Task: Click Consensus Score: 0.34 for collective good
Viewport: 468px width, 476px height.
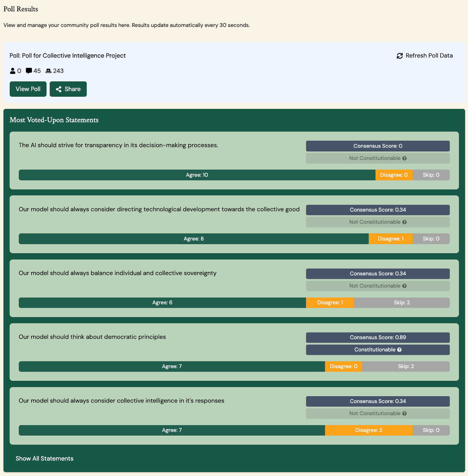Action: [x=378, y=210]
